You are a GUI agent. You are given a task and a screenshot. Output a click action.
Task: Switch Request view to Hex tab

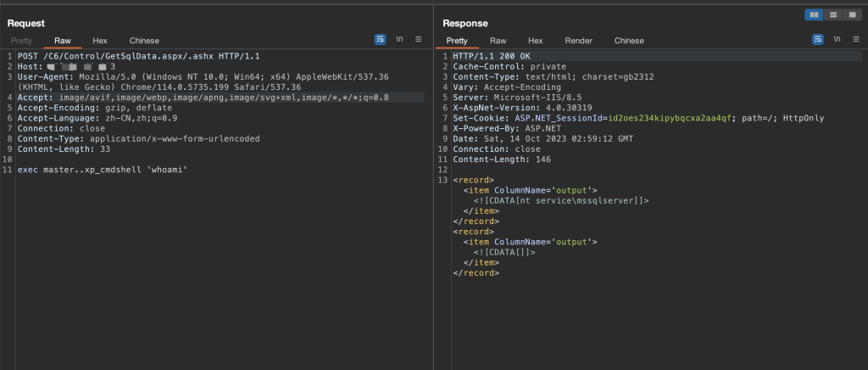point(100,41)
